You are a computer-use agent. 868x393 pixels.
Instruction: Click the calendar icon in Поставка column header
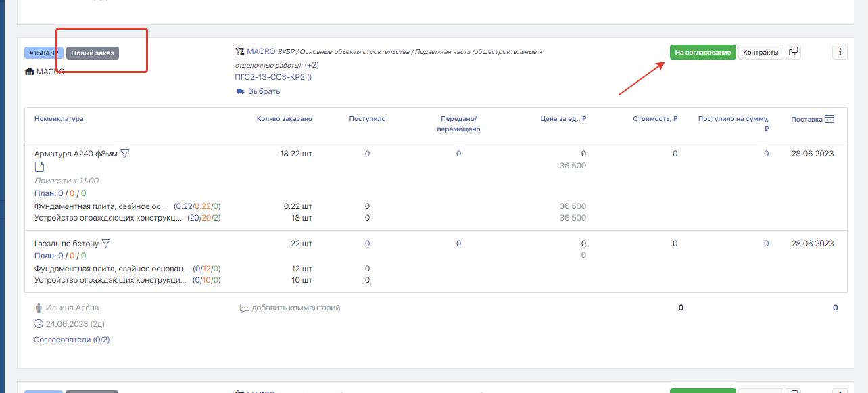tap(829, 119)
